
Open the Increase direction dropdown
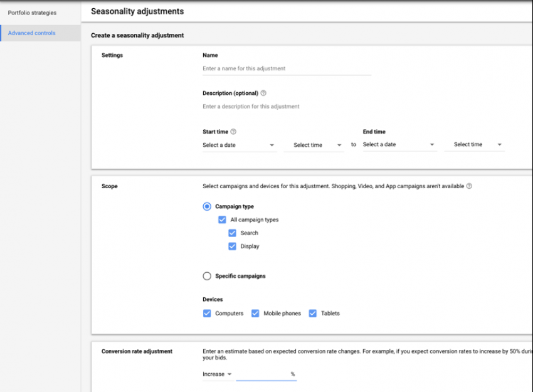(217, 374)
